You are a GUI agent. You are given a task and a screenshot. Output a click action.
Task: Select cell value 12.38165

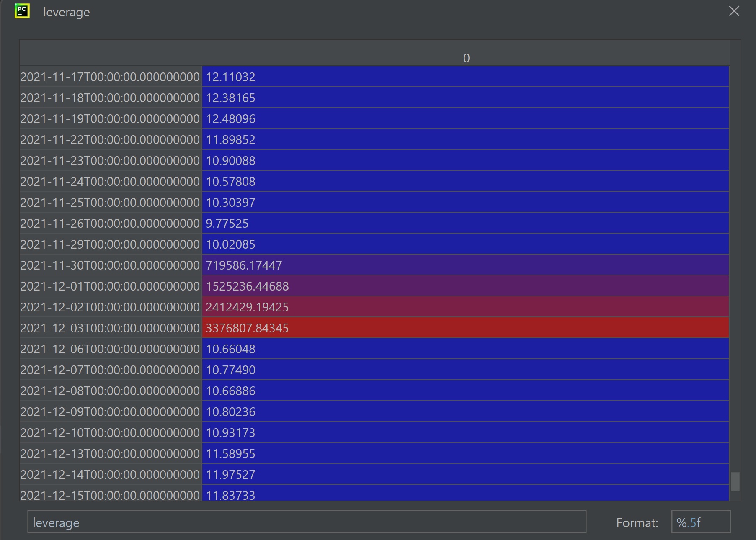click(465, 98)
